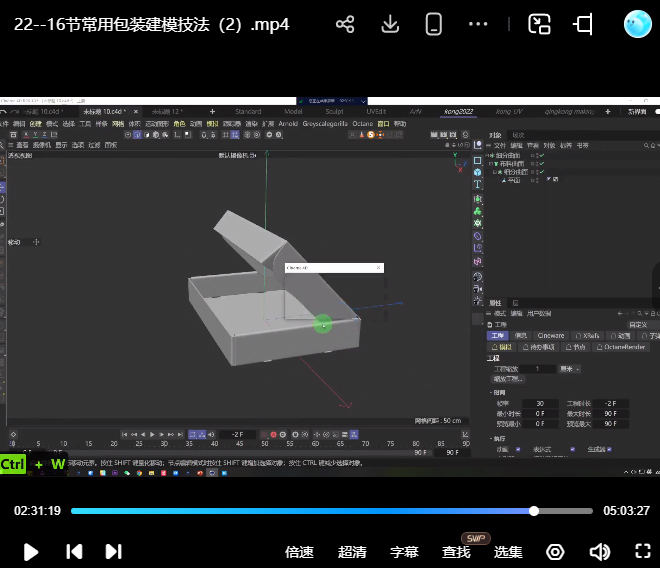Enable picture-in-picture mini window mode
The image size is (660, 568).
point(540,24)
